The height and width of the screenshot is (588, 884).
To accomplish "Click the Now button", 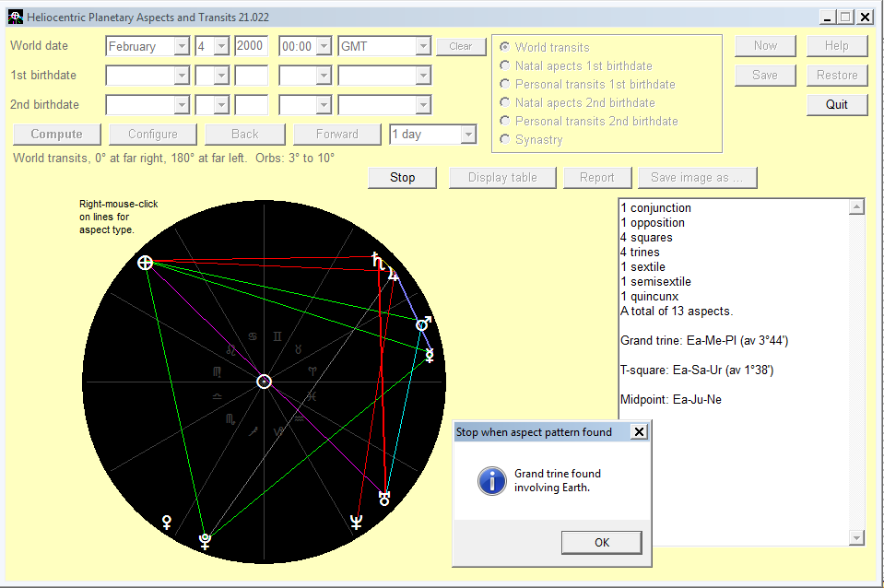I will [765, 46].
